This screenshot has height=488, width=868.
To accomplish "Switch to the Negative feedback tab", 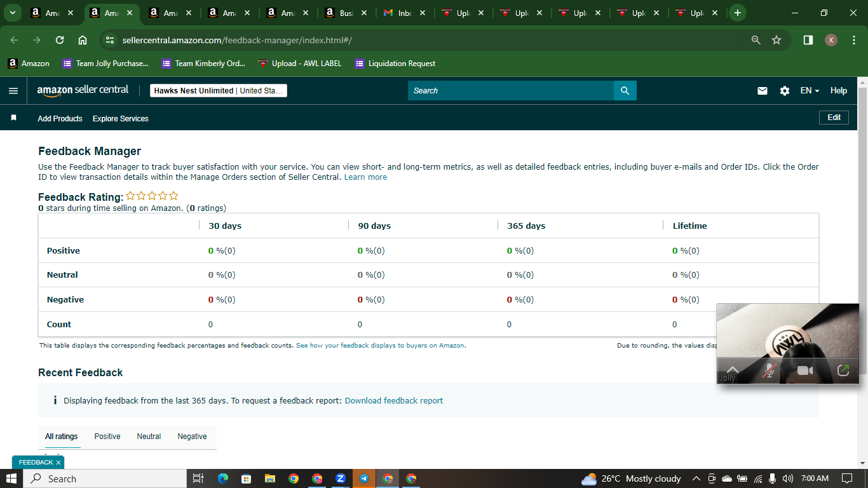I will (192, 437).
